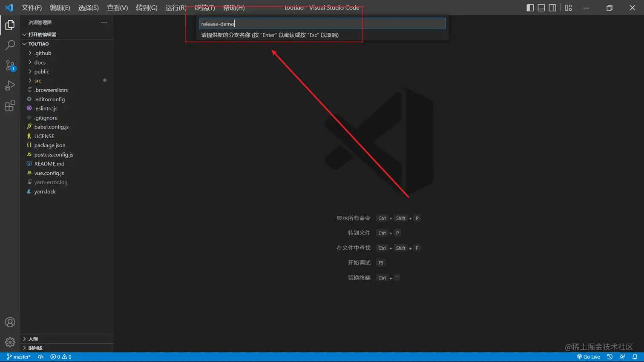Collapse the 打开的编辑器 section

pos(67,34)
